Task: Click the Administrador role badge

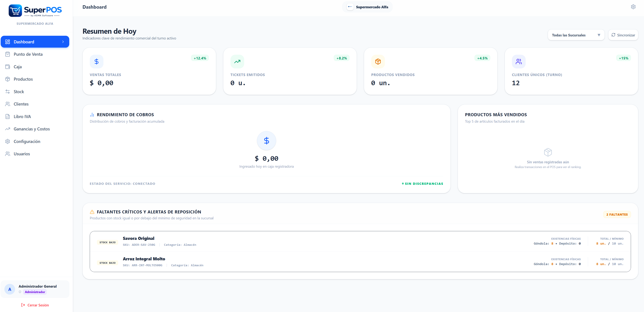Action: pyautogui.click(x=35, y=292)
